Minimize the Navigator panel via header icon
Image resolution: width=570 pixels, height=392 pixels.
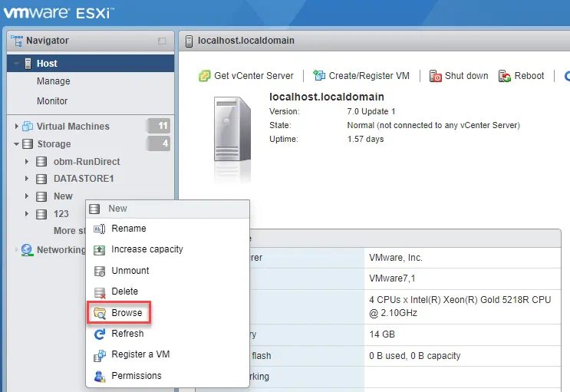162,41
